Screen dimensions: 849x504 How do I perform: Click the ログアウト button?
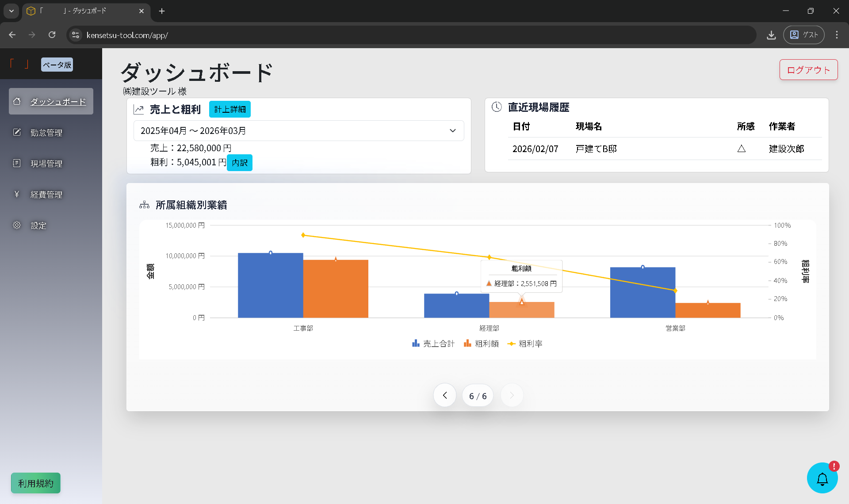coord(808,69)
